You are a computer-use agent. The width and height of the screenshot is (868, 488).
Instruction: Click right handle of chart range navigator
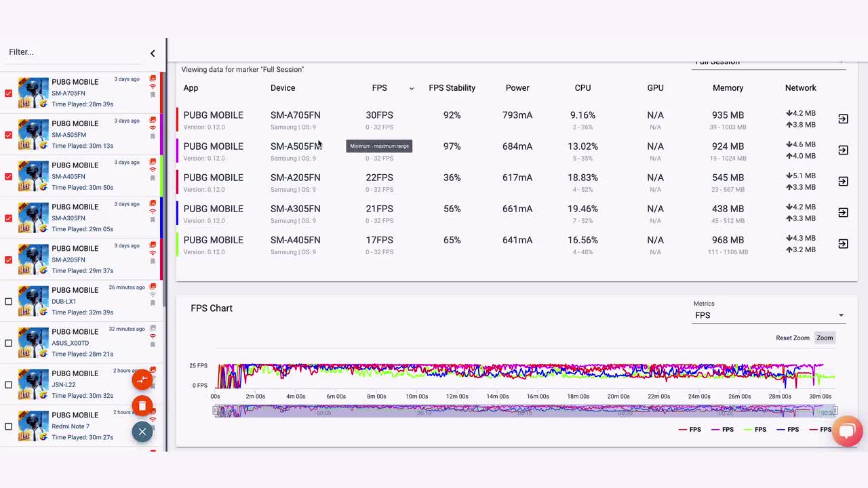tap(835, 411)
